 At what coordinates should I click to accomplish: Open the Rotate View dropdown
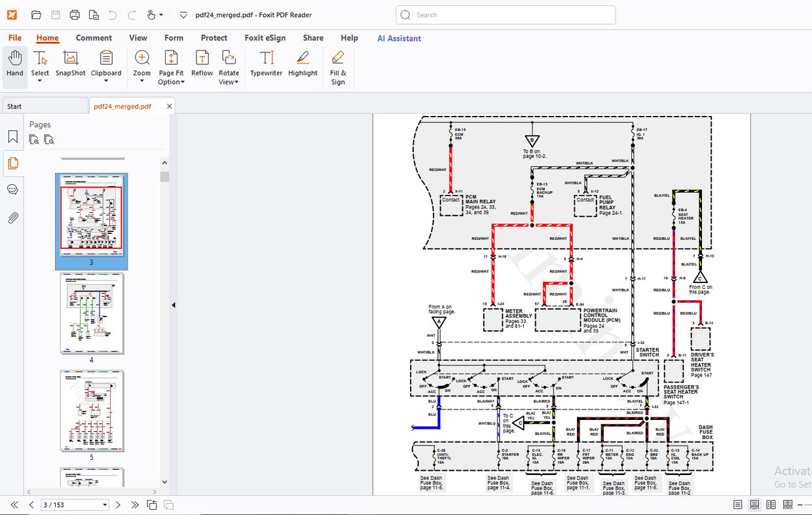tap(229, 82)
